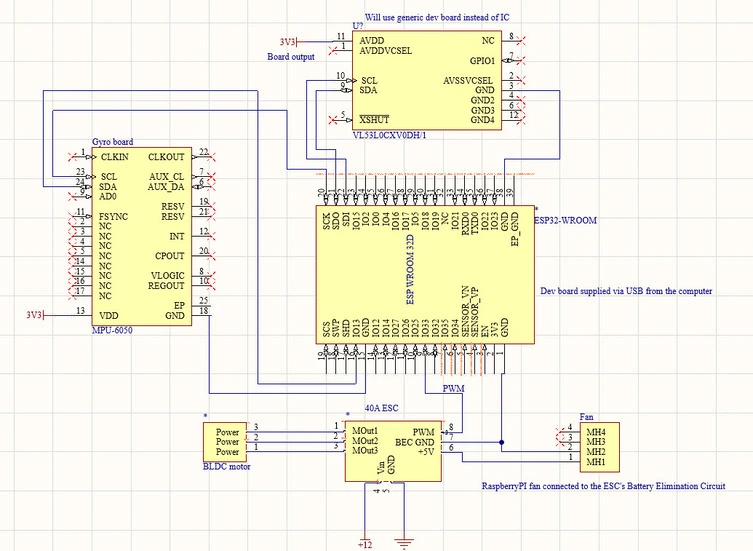Screen dimensions: 753x551
Task: Select the MPU-6050 part label
Action: pos(112,331)
